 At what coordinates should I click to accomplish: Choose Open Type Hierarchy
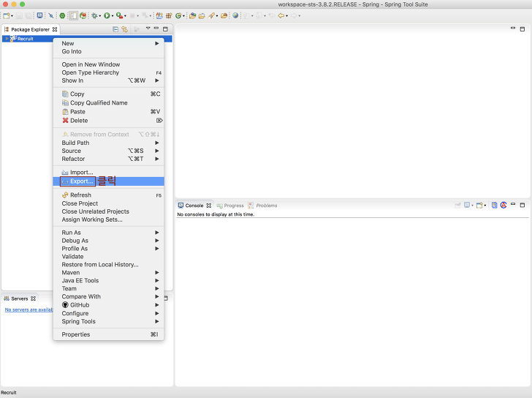(109, 72)
